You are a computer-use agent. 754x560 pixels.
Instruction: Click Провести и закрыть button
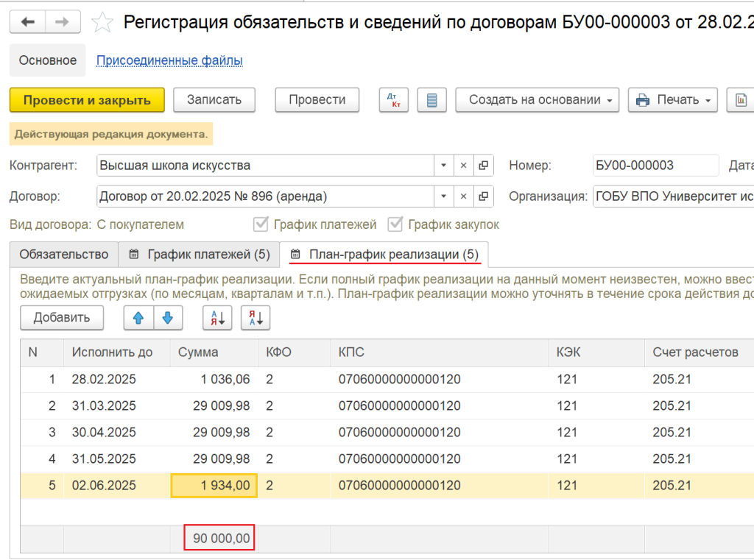pos(87,100)
